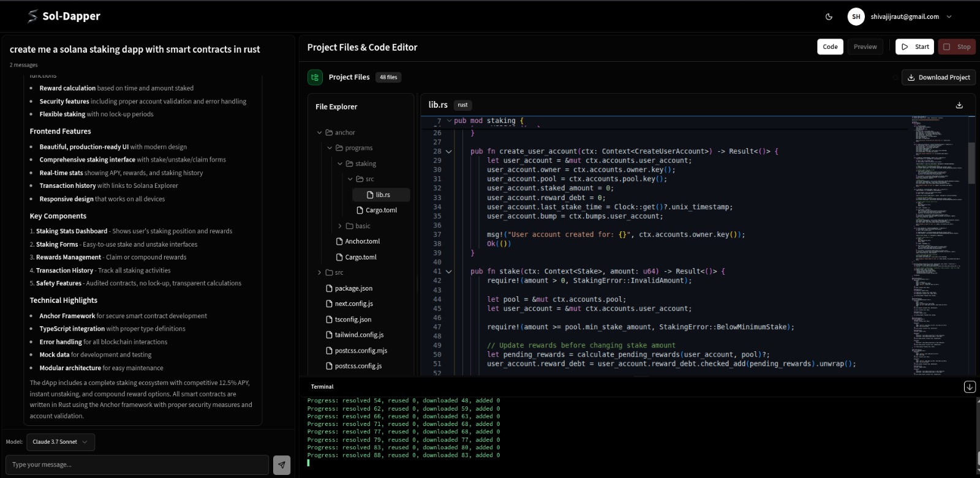The image size is (980, 478).
Task: Fold the stake function at line 41
Action: (449, 271)
